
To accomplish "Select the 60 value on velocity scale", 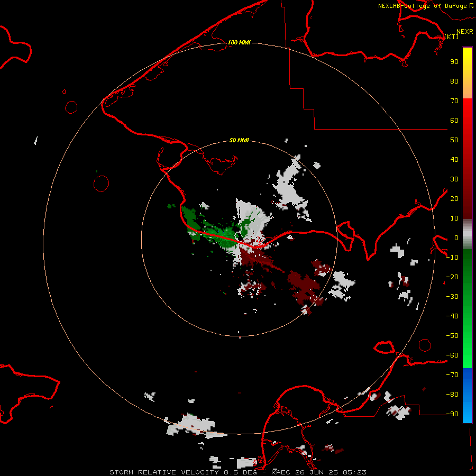I will point(454,120).
